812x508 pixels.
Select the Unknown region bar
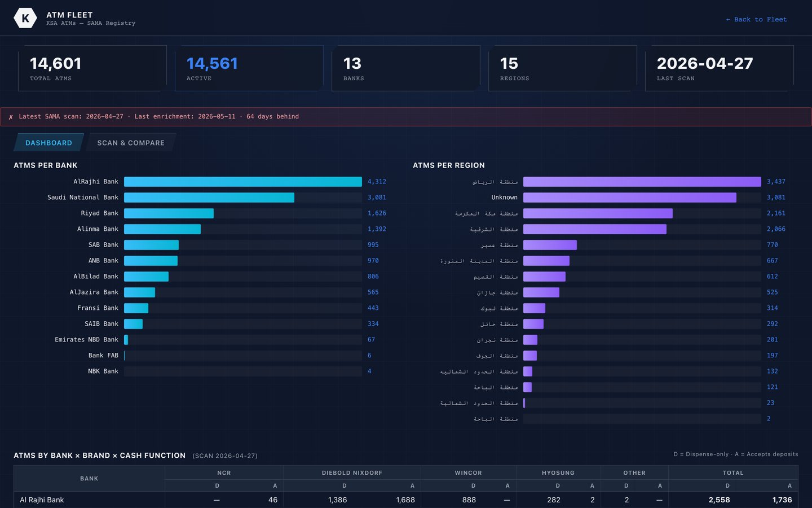[x=630, y=198]
